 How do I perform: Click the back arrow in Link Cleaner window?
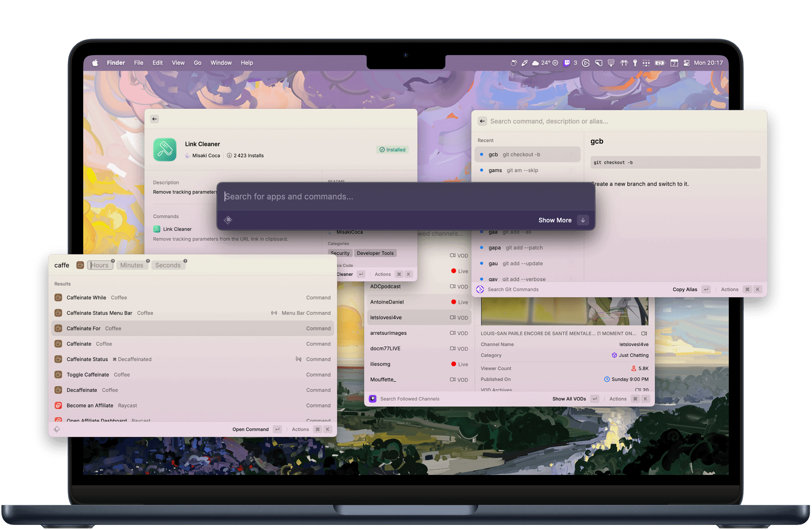[x=155, y=119]
